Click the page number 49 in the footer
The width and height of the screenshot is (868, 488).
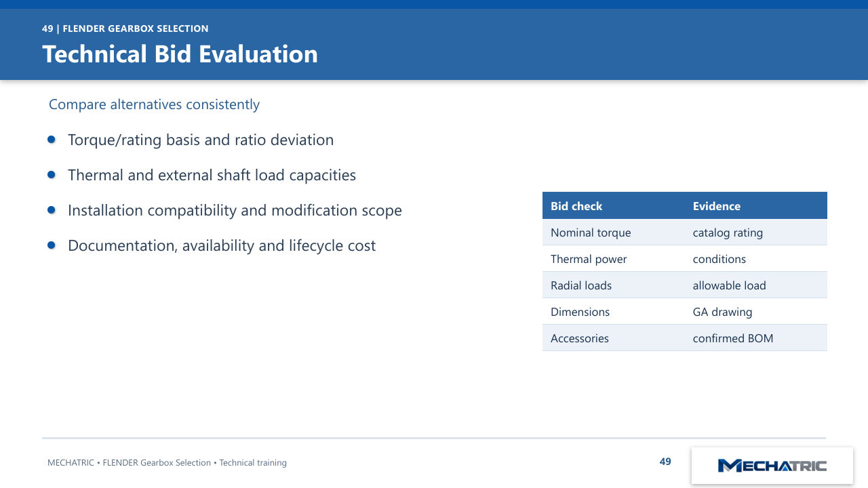click(x=665, y=462)
